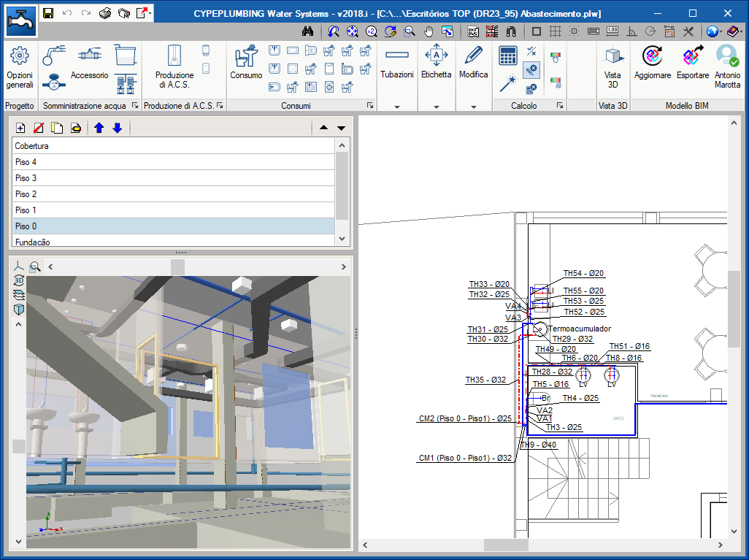The height and width of the screenshot is (560, 749).
Task: Select the washing machine consumption icon
Action: coord(329,87)
